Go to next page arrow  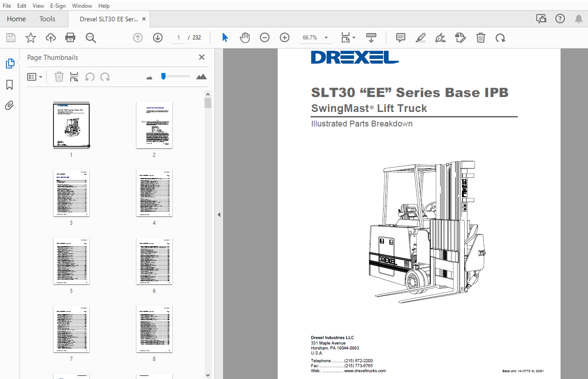click(158, 38)
